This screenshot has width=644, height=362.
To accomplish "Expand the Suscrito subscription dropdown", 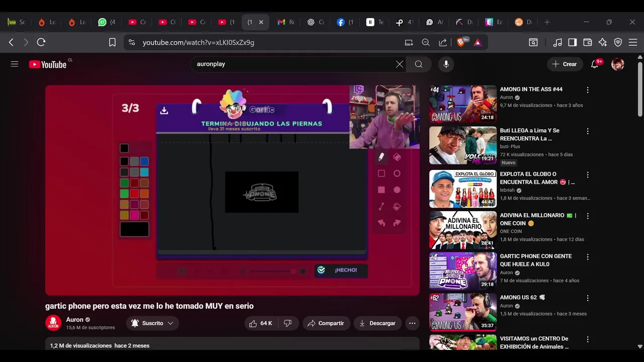I will click(x=152, y=323).
